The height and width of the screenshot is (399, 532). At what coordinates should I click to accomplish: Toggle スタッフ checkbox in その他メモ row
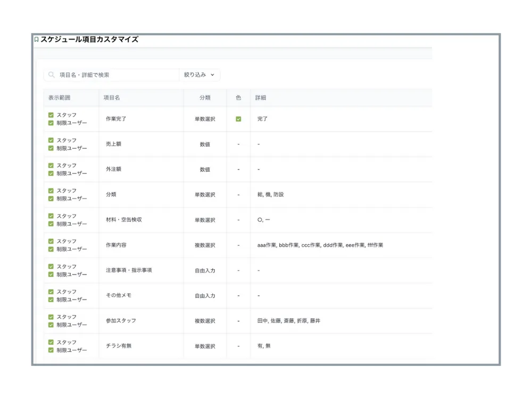pos(51,292)
